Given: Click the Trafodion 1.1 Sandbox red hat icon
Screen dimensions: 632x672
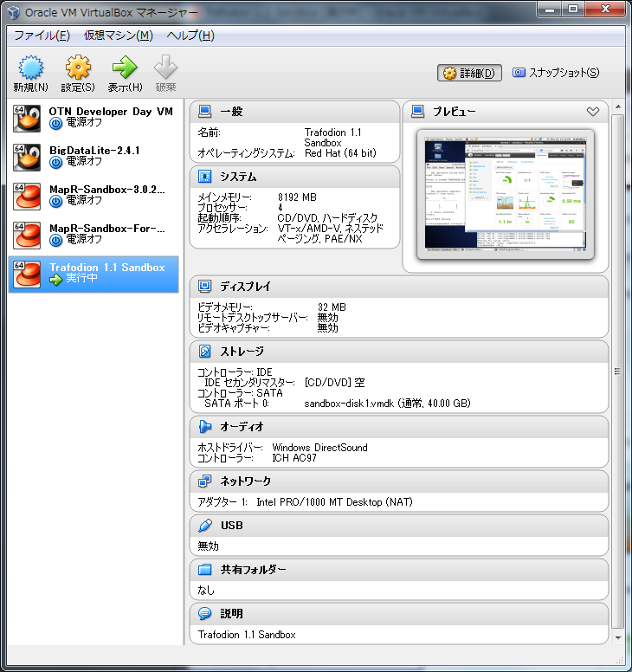Looking at the screenshot, I should point(27,275).
